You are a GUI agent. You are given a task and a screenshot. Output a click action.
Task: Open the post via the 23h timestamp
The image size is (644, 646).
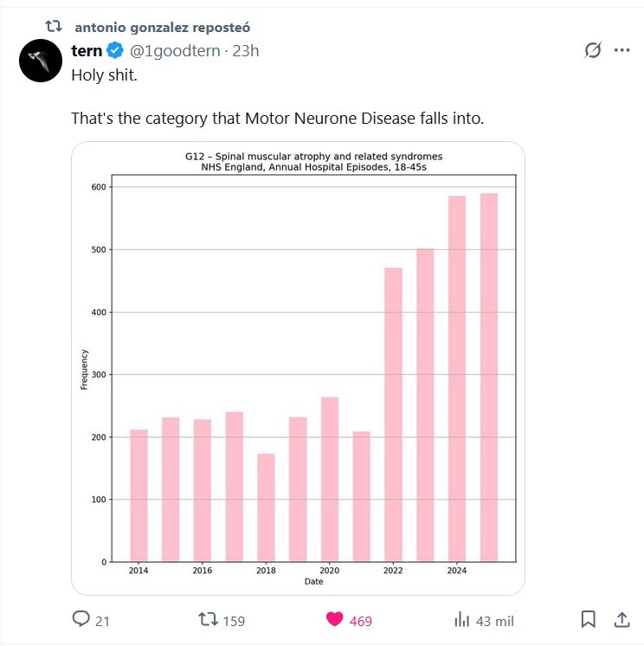tap(246, 50)
